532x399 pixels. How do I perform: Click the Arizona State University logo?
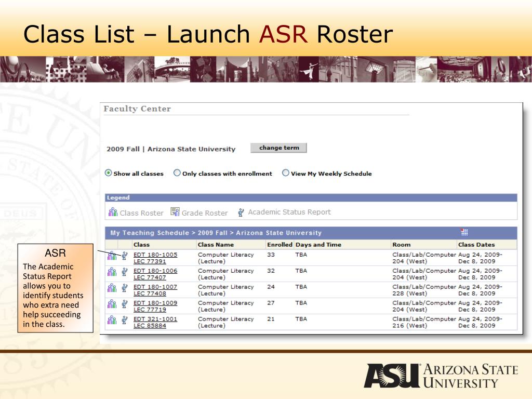coord(441,376)
